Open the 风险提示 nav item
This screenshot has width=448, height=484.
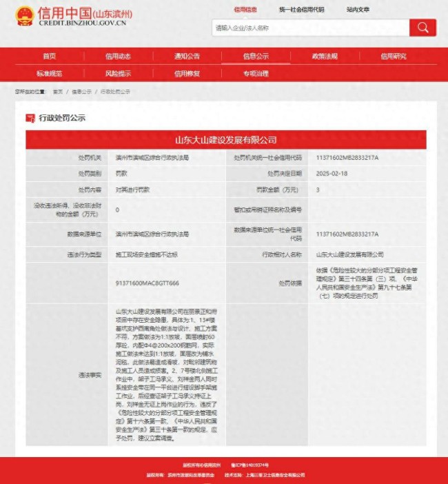[x=118, y=74]
